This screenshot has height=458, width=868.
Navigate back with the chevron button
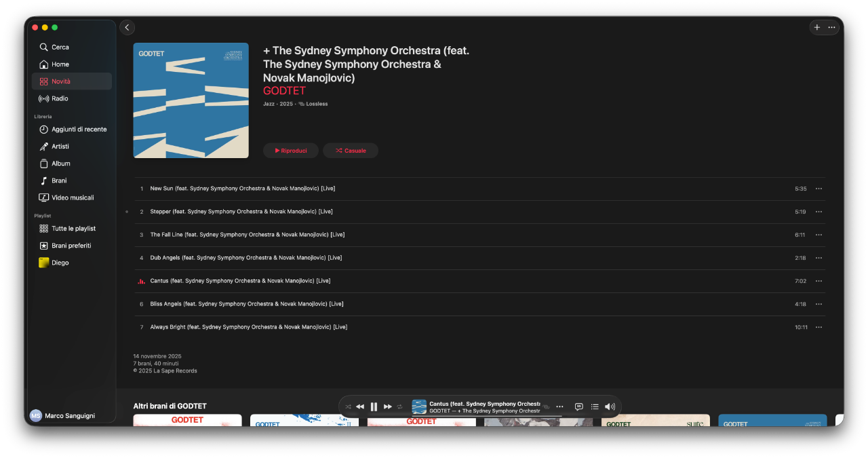(x=127, y=27)
